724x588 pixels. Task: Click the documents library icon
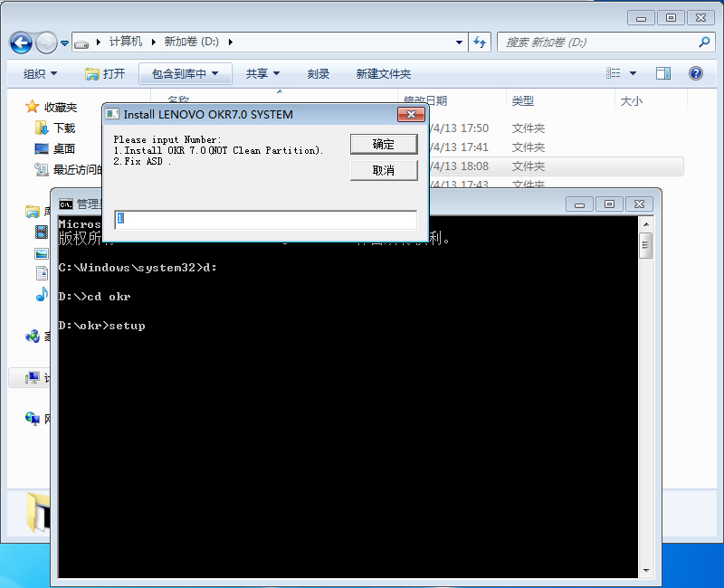coord(42,273)
